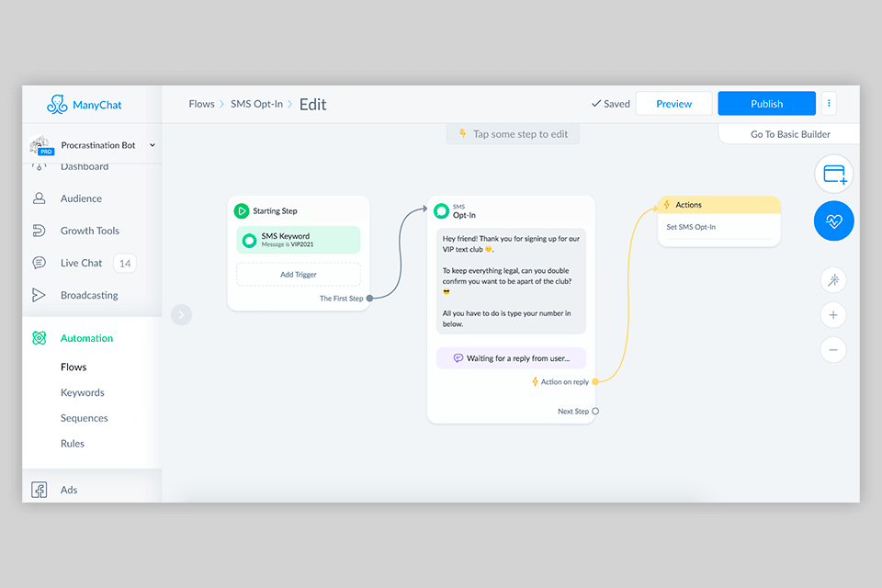Image resolution: width=882 pixels, height=588 pixels.
Task: Open Sequences under Automation
Action: (x=84, y=418)
